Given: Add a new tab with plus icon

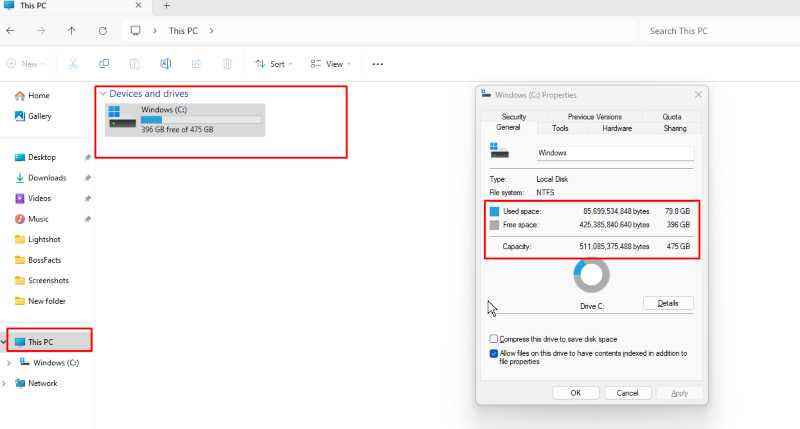Looking at the screenshot, I should pyautogui.click(x=166, y=6).
